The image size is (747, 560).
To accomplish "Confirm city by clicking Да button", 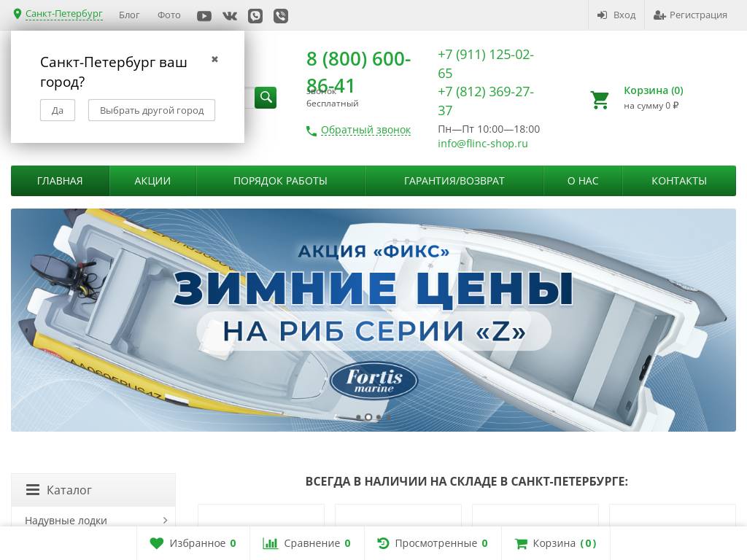I will (58, 110).
